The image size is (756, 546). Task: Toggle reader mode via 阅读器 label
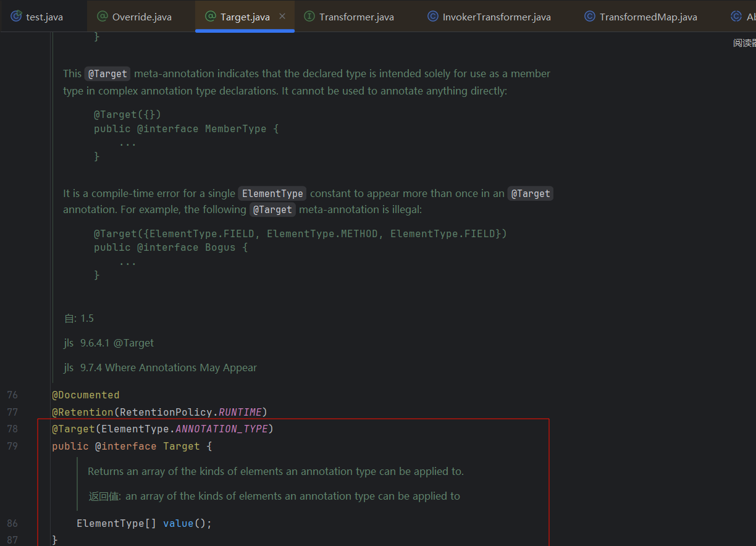(744, 43)
